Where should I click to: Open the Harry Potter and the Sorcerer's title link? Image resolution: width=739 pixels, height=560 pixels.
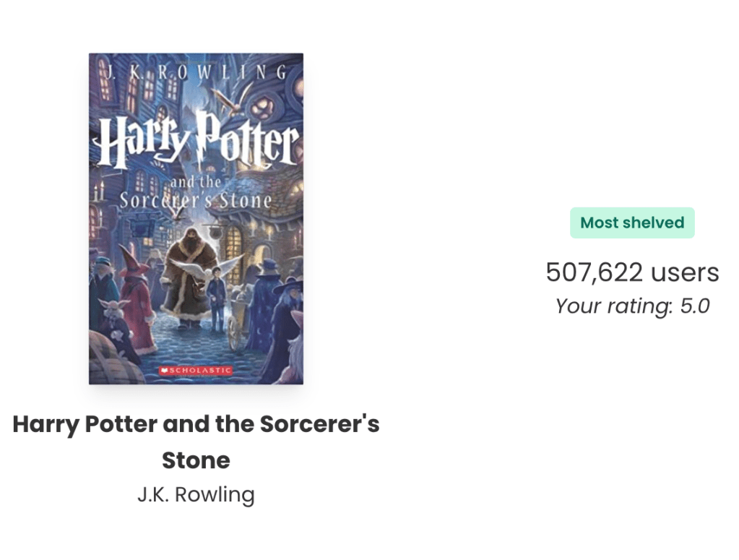tap(196, 423)
